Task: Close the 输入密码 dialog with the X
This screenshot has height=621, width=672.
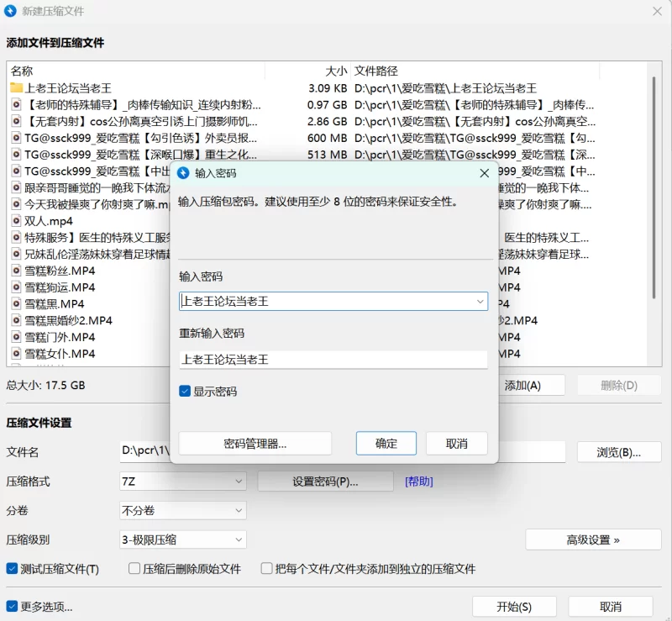Action: [x=484, y=173]
